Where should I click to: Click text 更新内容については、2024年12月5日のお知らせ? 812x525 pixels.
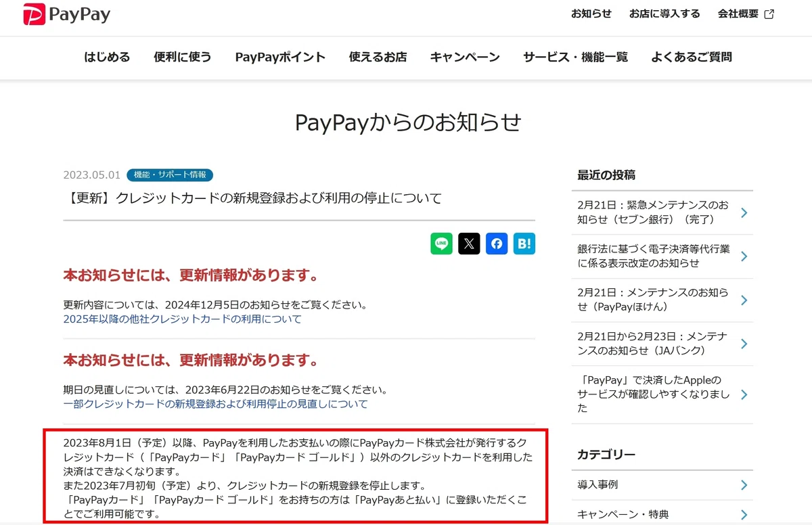[215, 305]
